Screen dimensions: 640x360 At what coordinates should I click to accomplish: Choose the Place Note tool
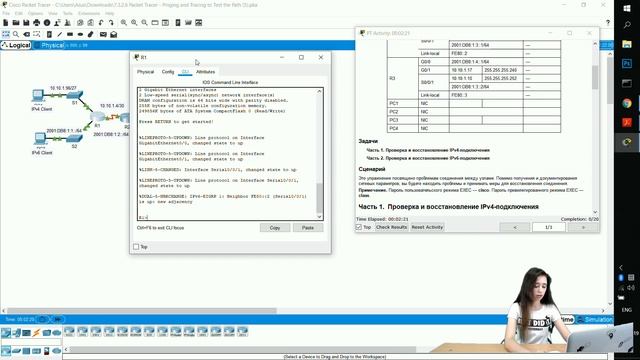coord(49,34)
